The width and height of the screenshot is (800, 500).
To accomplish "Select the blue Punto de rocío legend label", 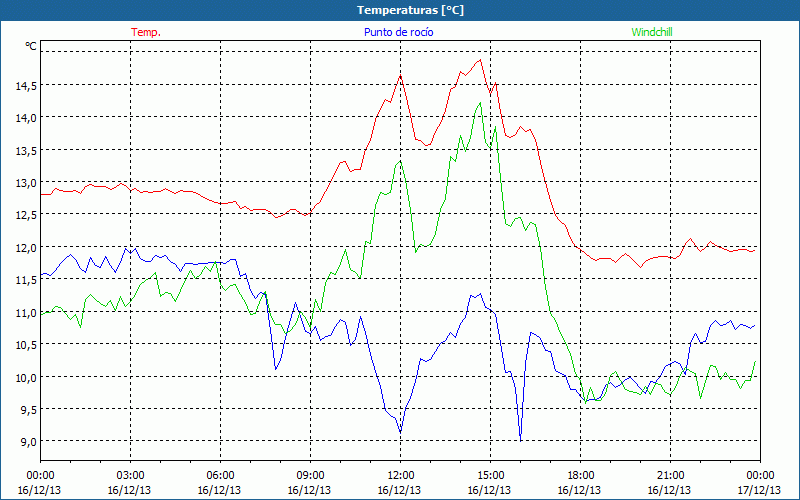I will [398, 32].
